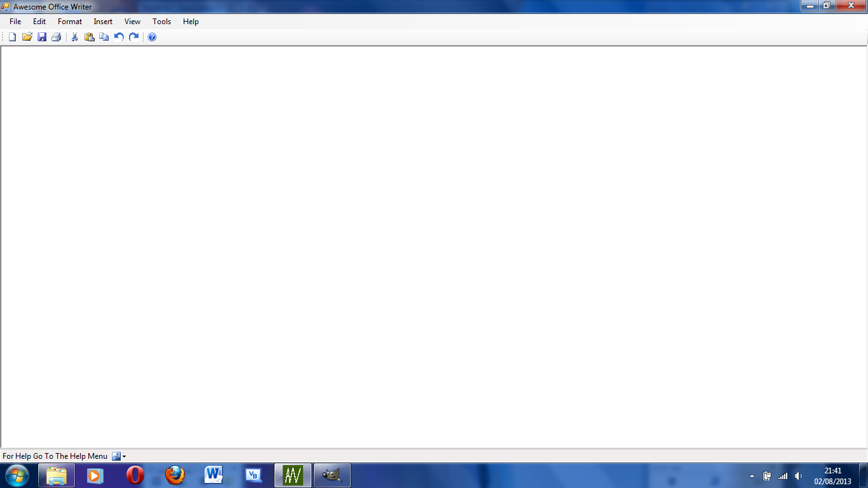This screenshot has width=868, height=488.
Task: Copy selection with the copy icon
Action: (103, 36)
